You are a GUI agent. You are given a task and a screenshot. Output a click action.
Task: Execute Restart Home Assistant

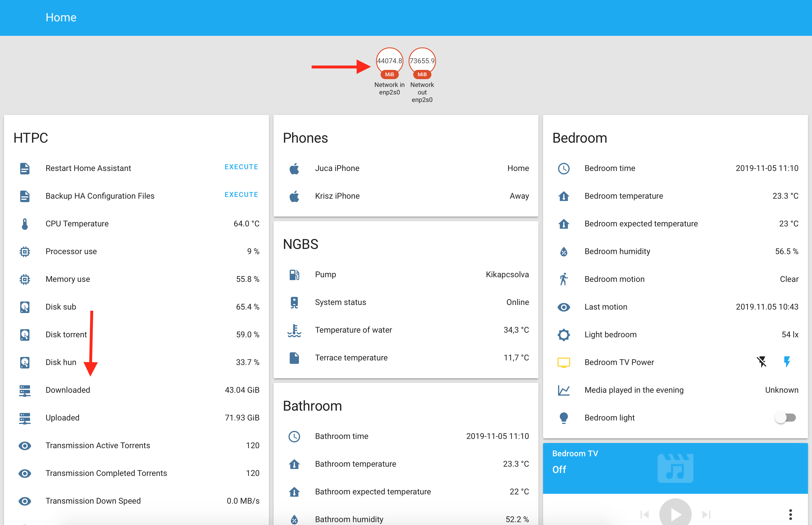coord(241,167)
